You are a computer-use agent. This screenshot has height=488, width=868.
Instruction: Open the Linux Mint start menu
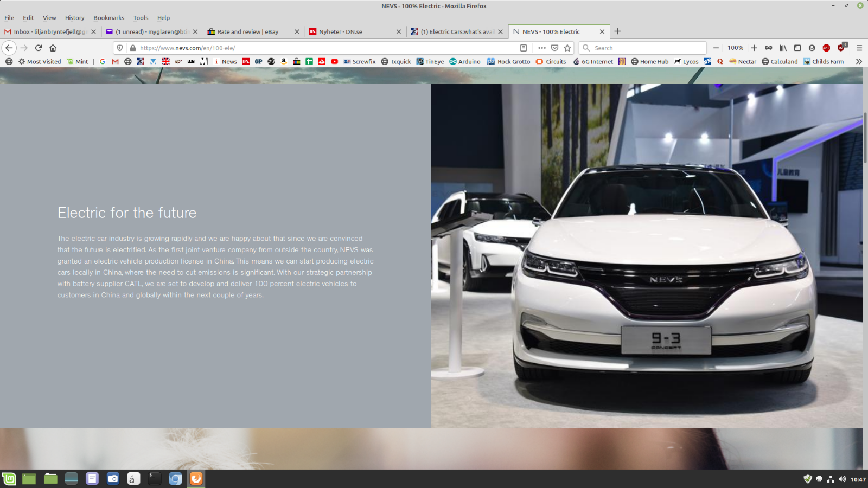[9, 479]
